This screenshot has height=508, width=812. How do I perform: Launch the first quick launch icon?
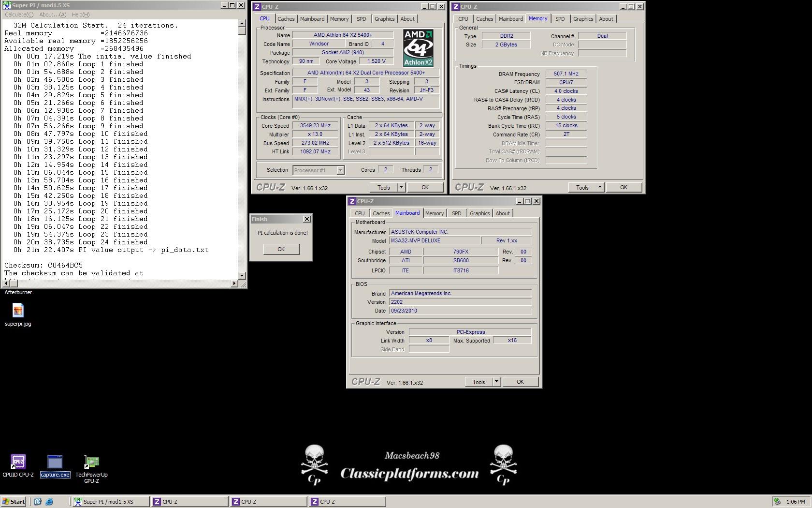click(x=38, y=502)
